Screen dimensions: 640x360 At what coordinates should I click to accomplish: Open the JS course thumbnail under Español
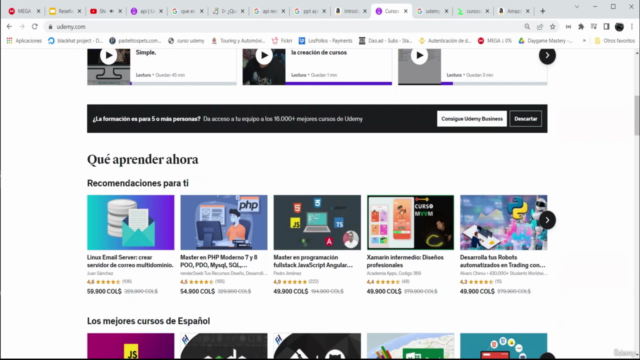[131, 346]
